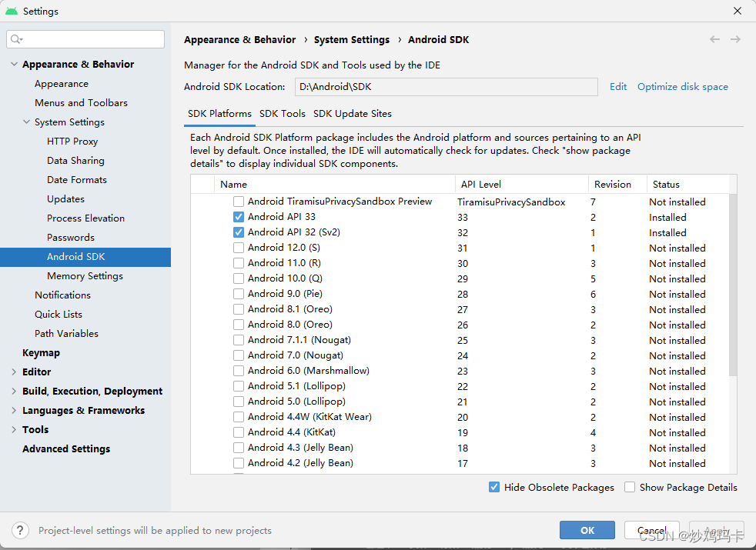The width and height of the screenshot is (756, 550).
Task: Switch to the SDK Tools tab
Action: 283,114
